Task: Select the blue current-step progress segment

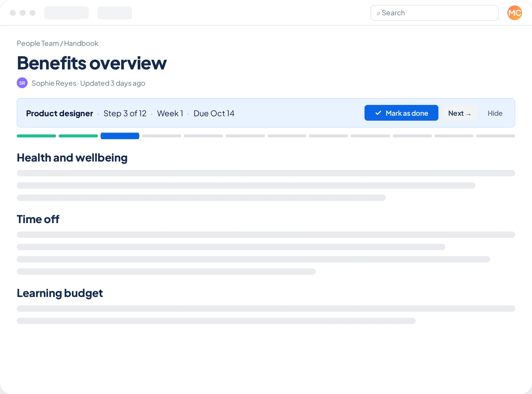Action: pyautogui.click(x=120, y=136)
